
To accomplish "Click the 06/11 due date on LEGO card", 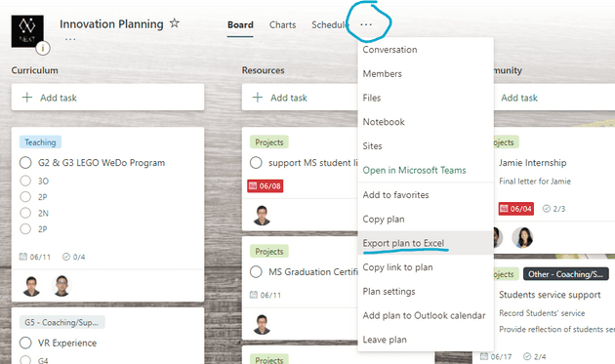I will [x=35, y=257].
